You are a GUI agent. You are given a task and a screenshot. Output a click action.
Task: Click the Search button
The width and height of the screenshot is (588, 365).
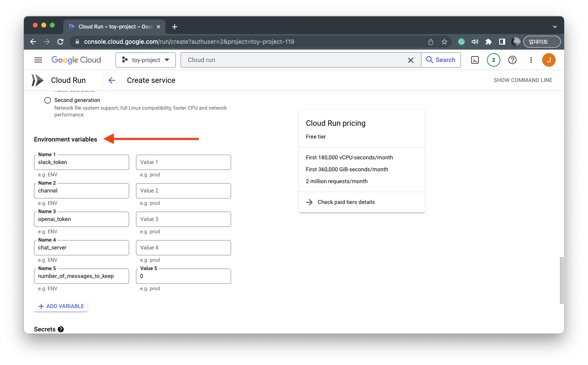pos(441,60)
